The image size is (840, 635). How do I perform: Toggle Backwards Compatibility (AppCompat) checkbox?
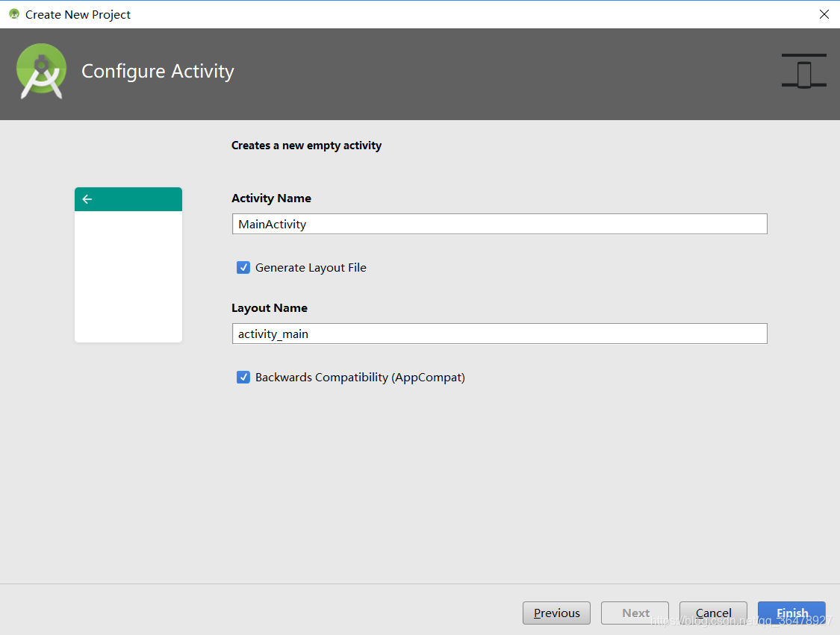point(243,378)
